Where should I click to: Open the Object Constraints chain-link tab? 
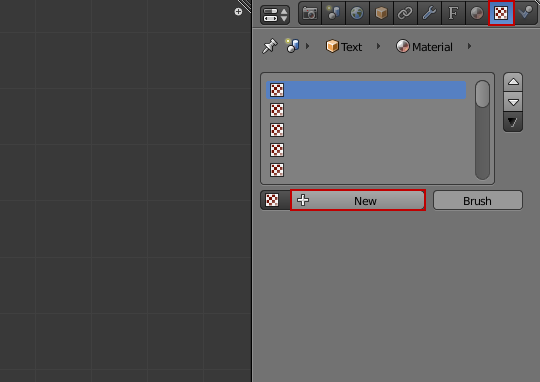coord(405,13)
